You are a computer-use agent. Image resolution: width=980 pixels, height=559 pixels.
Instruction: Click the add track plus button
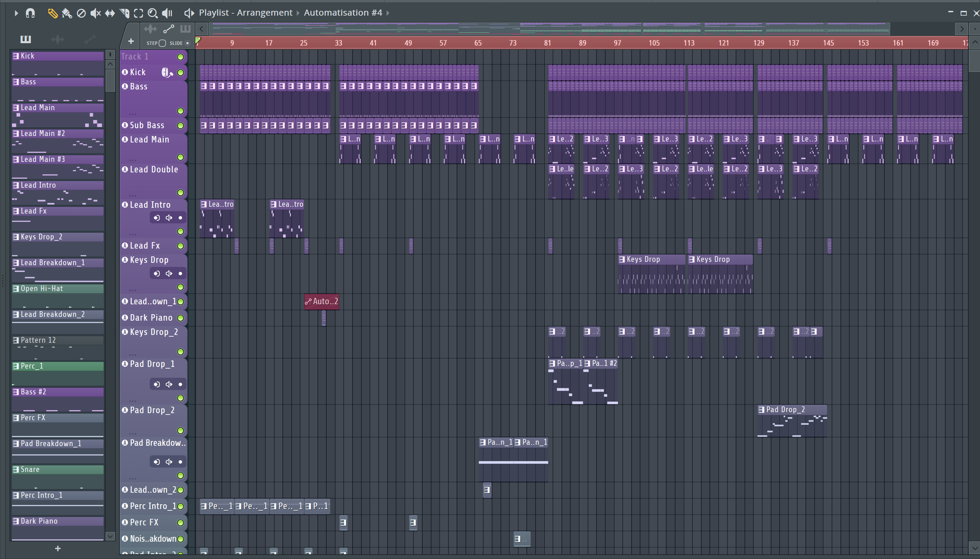click(131, 41)
